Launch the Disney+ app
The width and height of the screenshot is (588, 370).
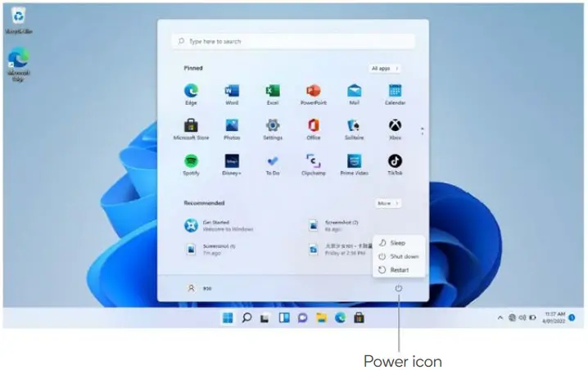(232, 165)
